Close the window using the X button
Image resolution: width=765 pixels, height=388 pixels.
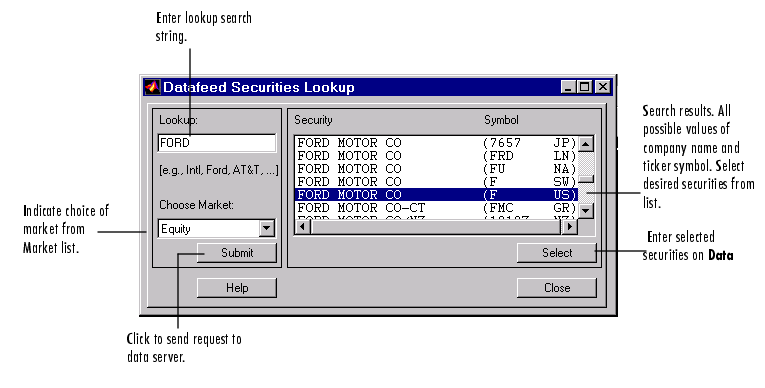[603, 87]
